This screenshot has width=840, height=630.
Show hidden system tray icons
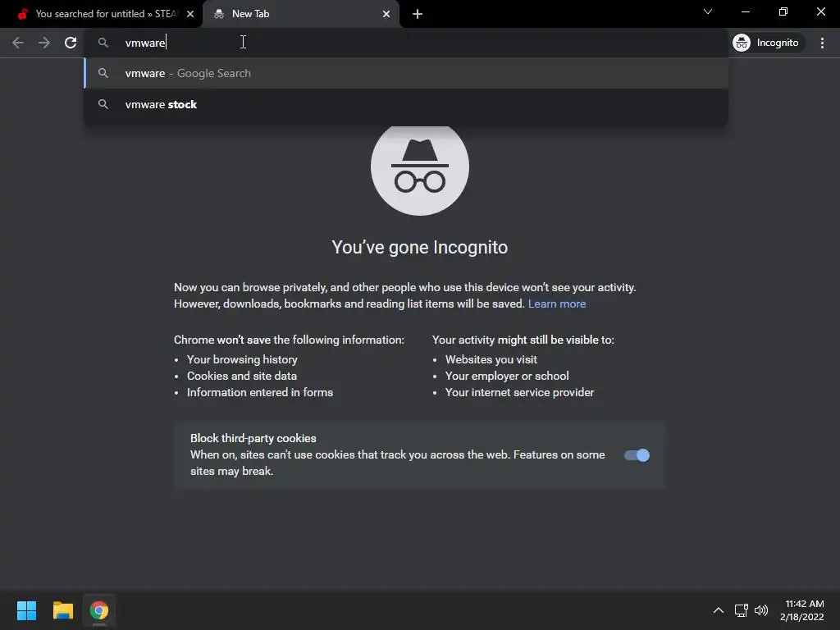click(719, 610)
